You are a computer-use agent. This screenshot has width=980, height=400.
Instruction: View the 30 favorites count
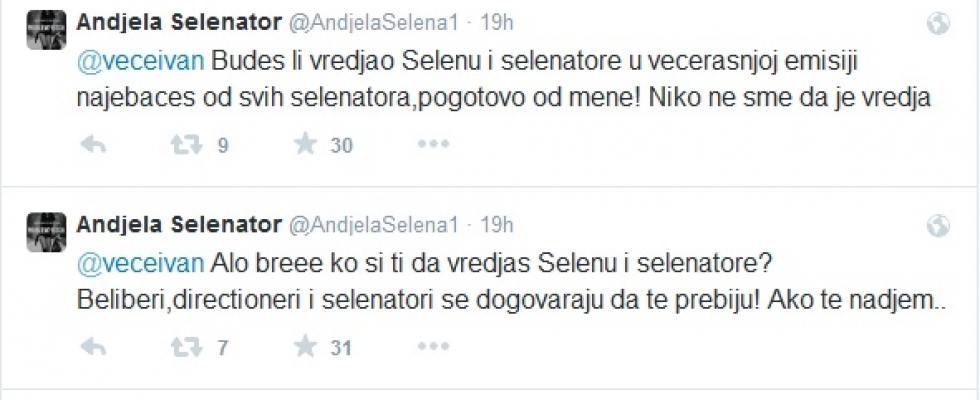[341, 146]
